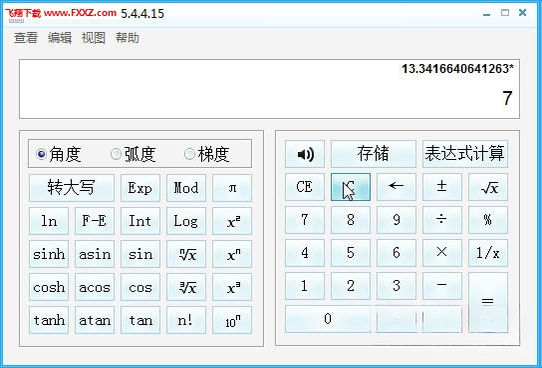Screen dimensions: 542x368
Task: Click digit 0 on the keypad
Action: pos(328,319)
